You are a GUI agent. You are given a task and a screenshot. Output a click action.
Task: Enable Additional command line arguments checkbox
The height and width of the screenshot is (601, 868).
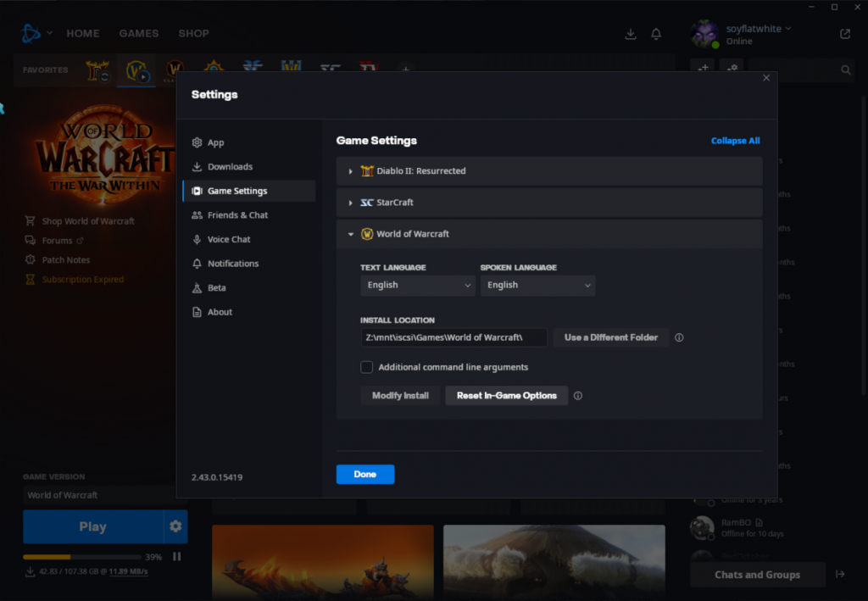coord(366,367)
